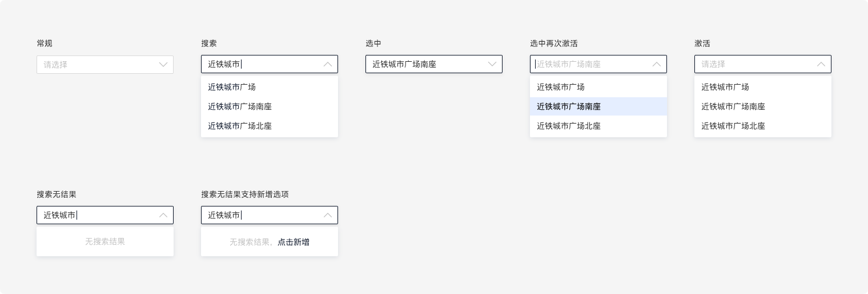The width and height of the screenshot is (868, 294).
Task: Click the 搜索无结果 text input containing 近铁城市
Action: [x=97, y=216]
